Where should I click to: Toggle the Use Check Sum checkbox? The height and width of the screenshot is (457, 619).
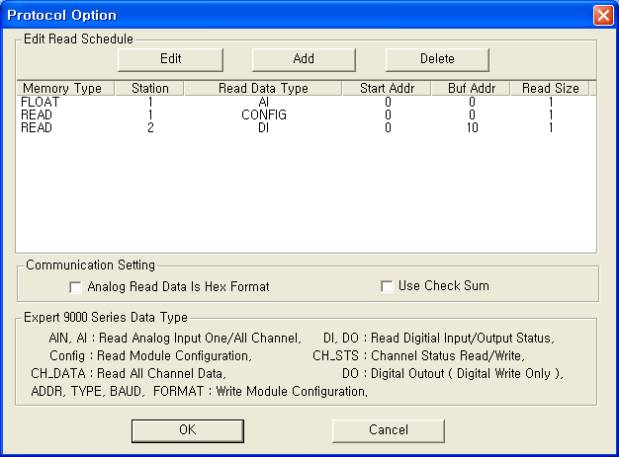(387, 287)
